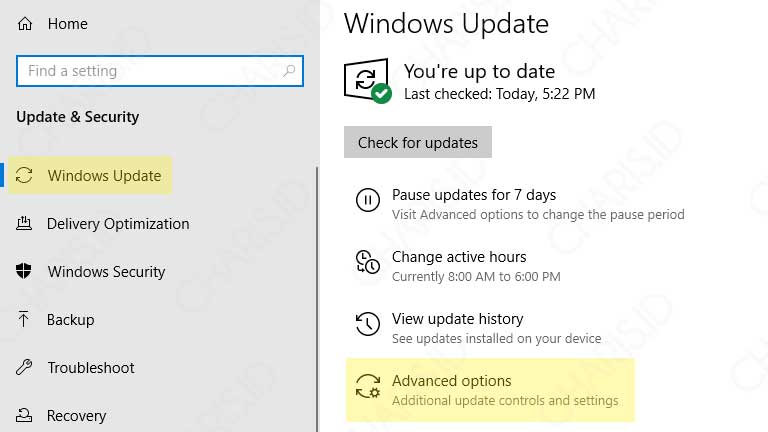
Task: Click 'Currently 8:00 AM to 6:00 PM' text
Action: click(x=476, y=277)
